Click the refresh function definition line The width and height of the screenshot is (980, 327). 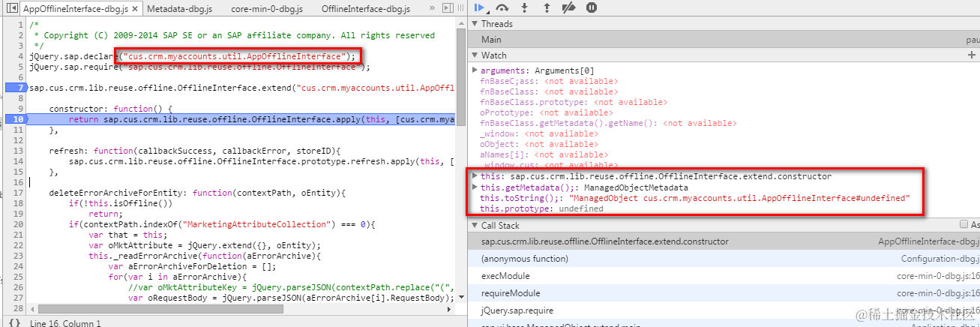pyautogui.click(x=196, y=151)
